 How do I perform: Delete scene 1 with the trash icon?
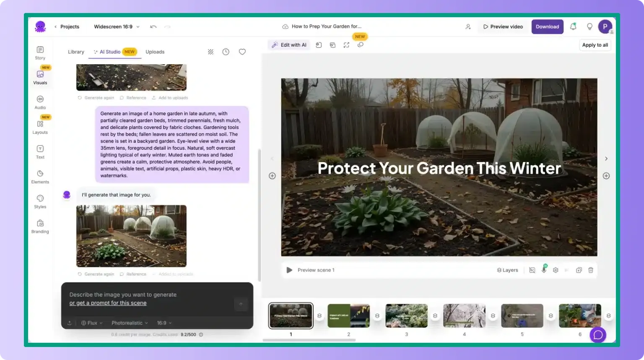[591, 270]
